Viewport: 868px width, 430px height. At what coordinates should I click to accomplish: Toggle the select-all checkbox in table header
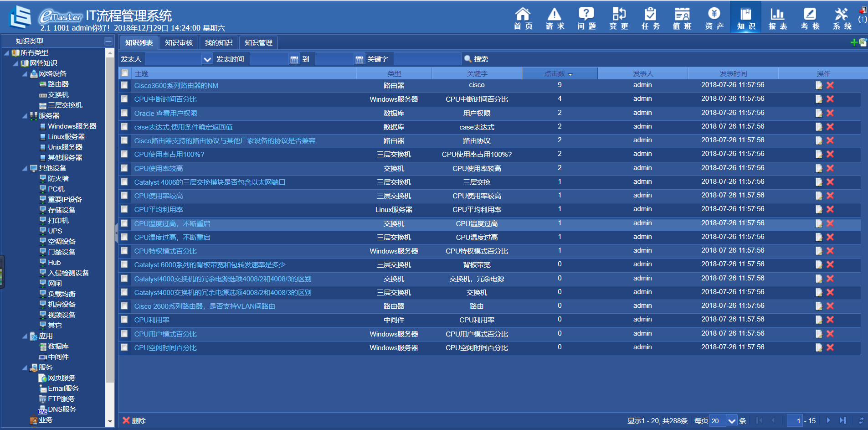tap(124, 73)
